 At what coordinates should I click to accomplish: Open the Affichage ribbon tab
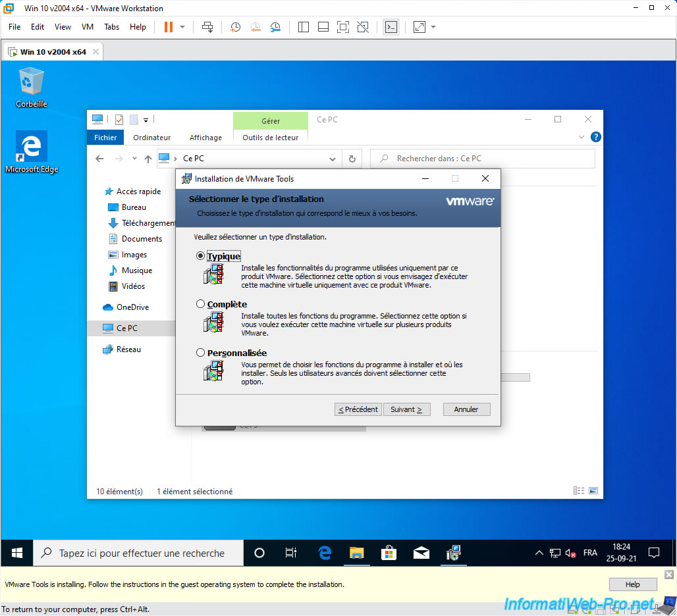pos(205,138)
